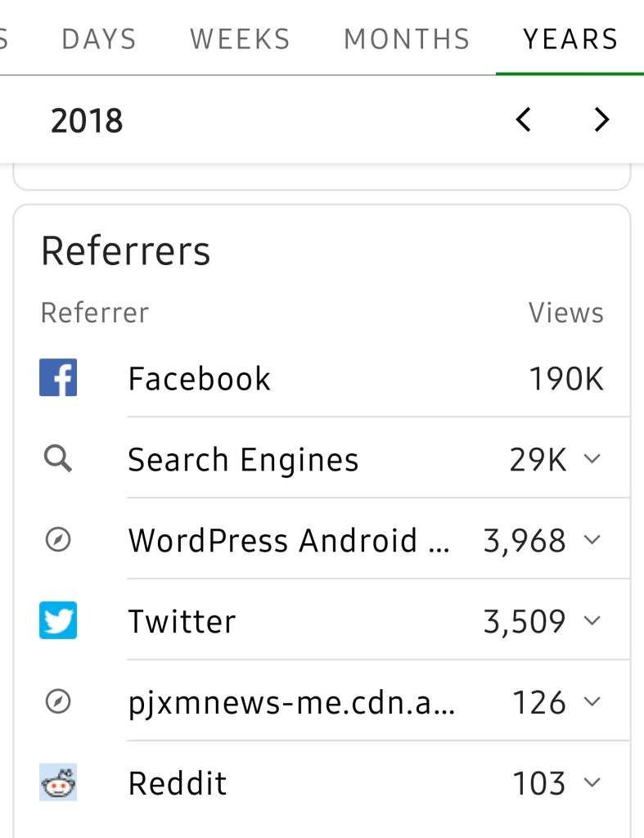
Task: Expand the WordPress Android referrer chevron
Action: (x=592, y=540)
